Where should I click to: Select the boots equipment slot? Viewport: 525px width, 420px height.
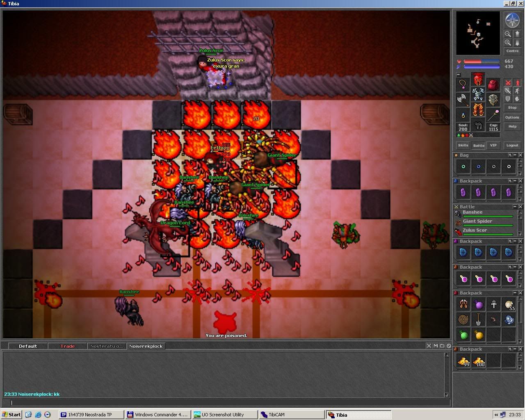(x=478, y=125)
